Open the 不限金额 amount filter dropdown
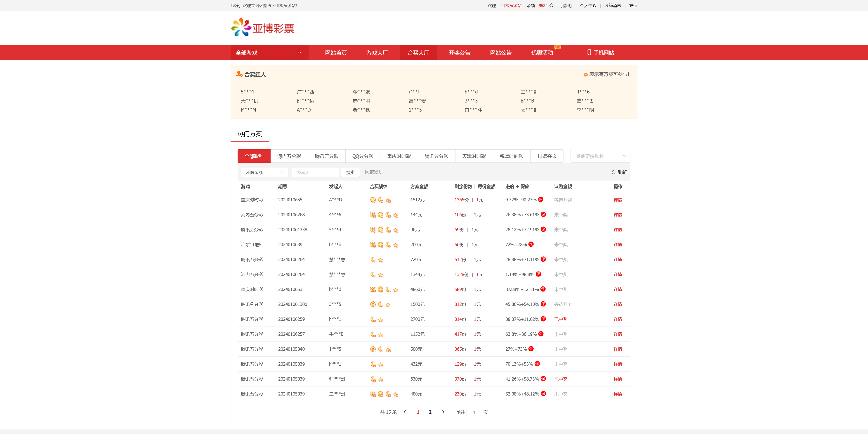Screen dimensions: 868x434 point(264,172)
